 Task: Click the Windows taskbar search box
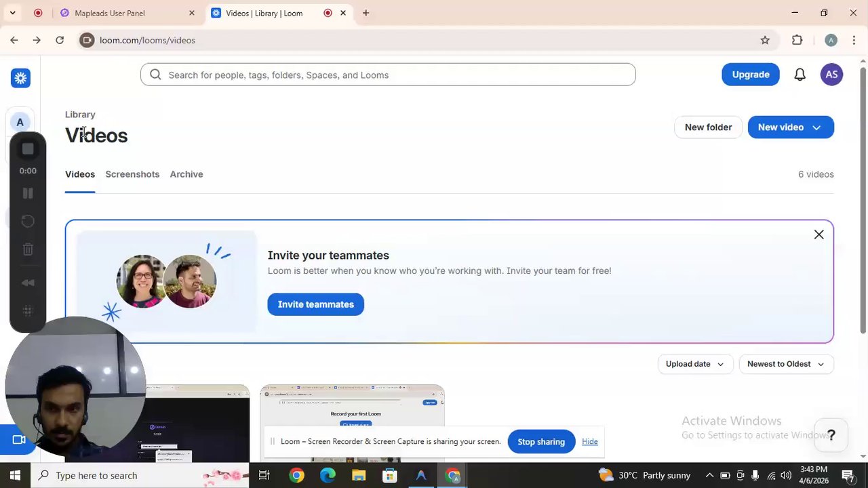click(139, 475)
